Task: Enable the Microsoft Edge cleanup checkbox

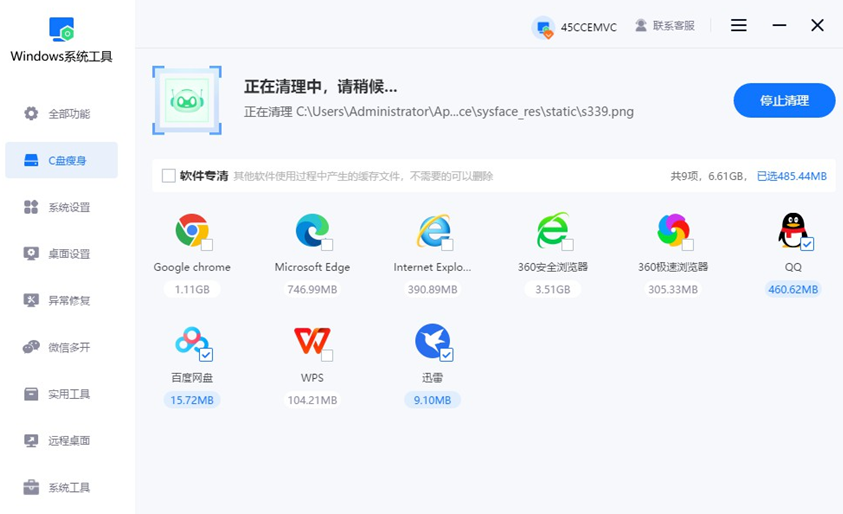Action: click(327, 245)
